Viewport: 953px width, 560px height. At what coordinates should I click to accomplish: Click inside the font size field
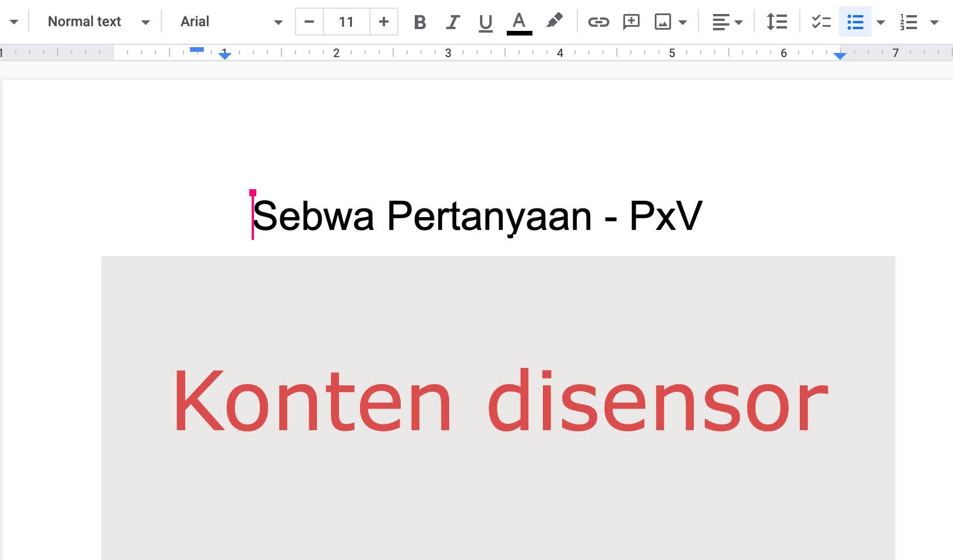(x=346, y=22)
